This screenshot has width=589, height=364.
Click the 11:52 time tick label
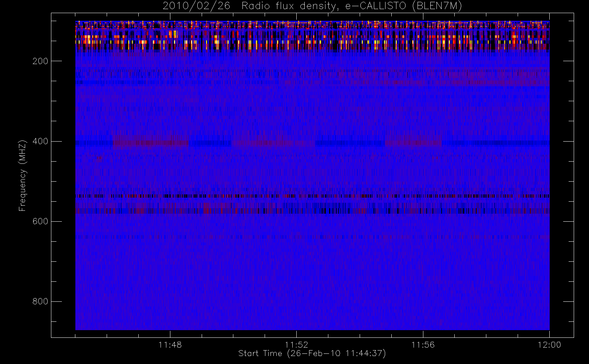(x=296, y=345)
